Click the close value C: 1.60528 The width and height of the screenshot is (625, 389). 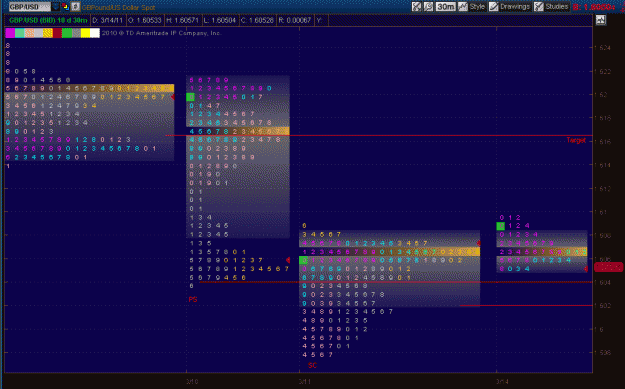257,20
